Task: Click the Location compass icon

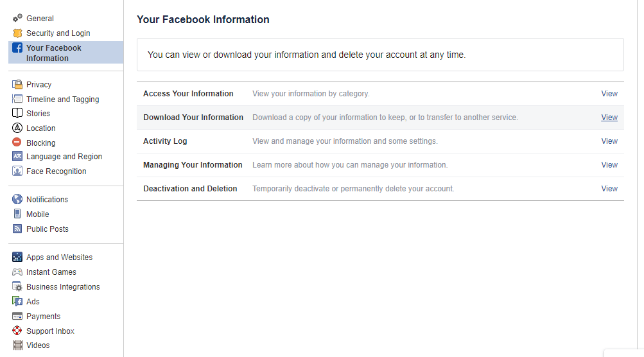Action: point(17,128)
